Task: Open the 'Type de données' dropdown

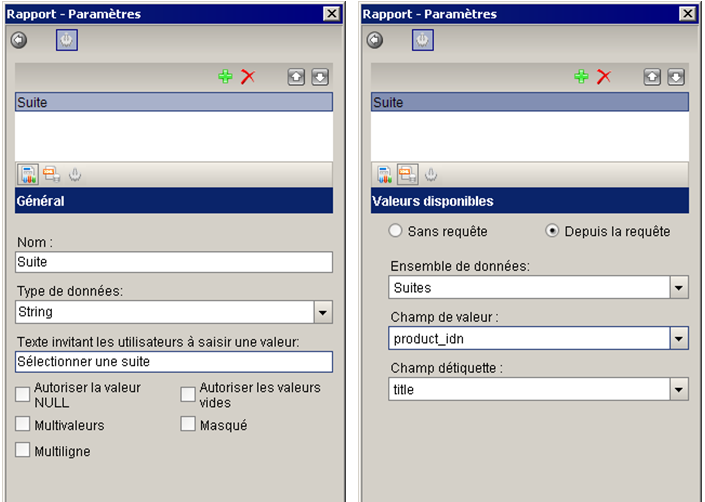Action: coord(323,313)
